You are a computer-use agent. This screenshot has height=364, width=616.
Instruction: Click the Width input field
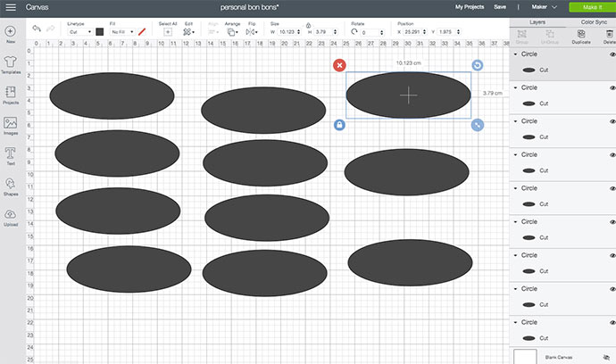pyautogui.click(x=287, y=32)
